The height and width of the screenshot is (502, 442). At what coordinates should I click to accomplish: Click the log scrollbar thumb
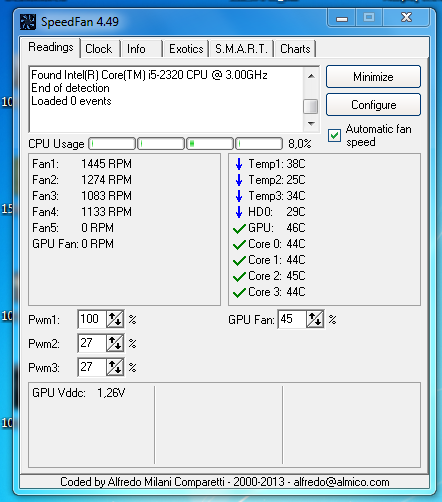[x=311, y=107]
